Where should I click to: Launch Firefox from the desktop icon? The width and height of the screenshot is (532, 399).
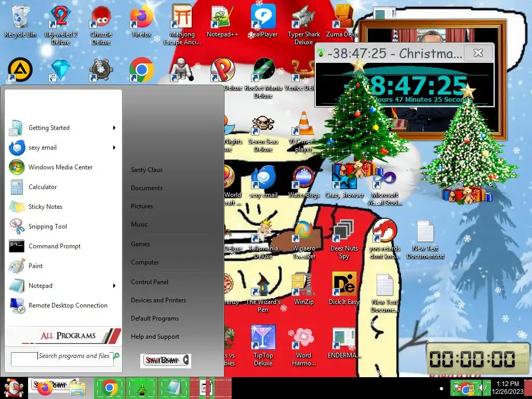click(x=141, y=22)
